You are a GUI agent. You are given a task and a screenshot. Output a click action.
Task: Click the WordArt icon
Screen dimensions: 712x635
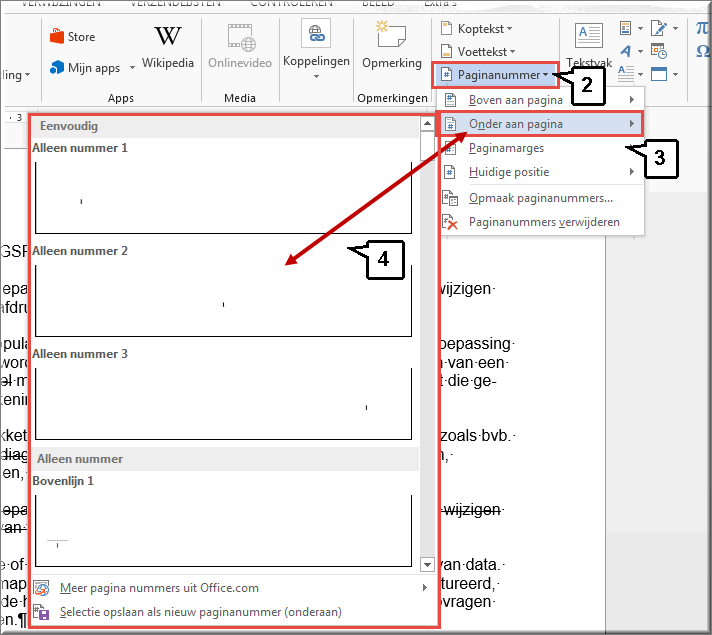pyautogui.click(x=626, y=51)
